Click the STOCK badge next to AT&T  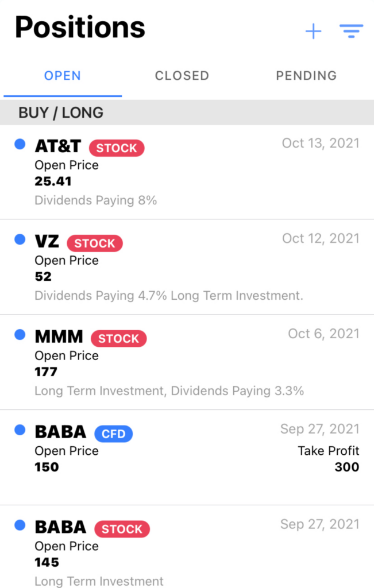117,148
